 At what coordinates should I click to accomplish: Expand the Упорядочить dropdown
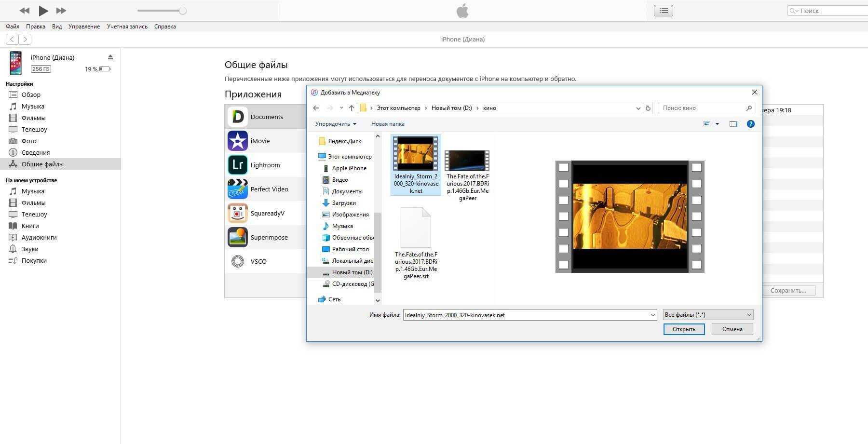[336, 124]
